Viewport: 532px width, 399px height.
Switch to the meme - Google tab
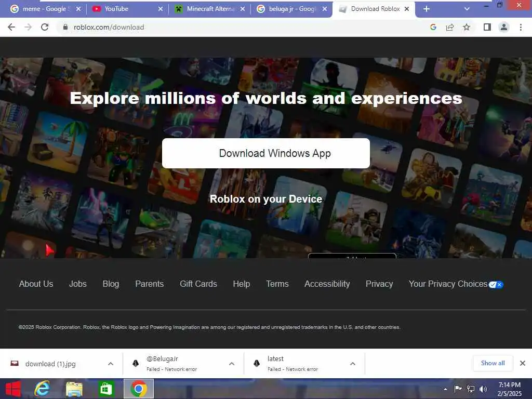point(45,9)
